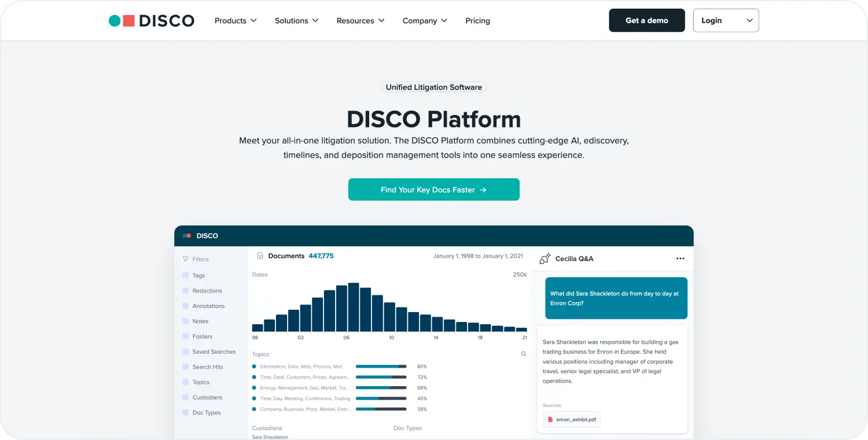This screenshot has height=440, width=868.
Task: Click the Products chevron arrow
Action: pos(253,21)
